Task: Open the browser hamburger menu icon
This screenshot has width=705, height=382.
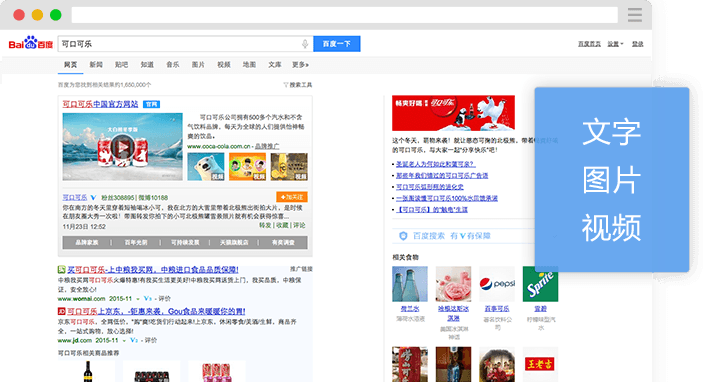Action: tap(634, 15)
